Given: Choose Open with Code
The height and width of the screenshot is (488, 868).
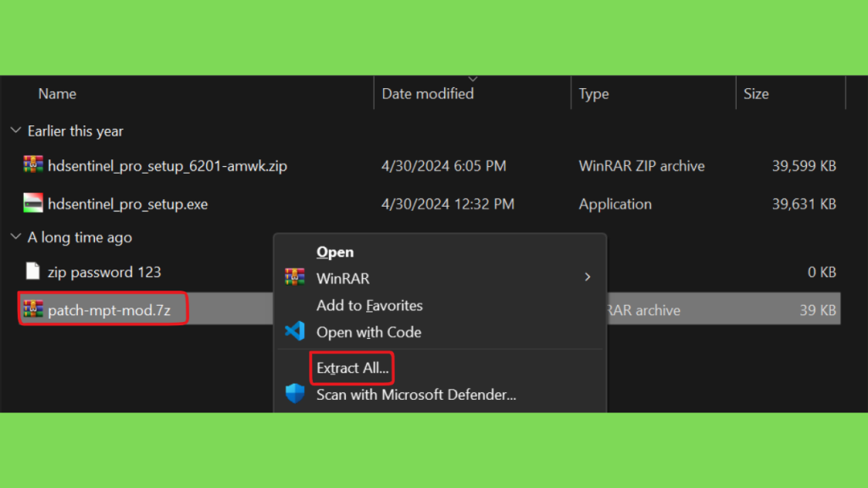Looking at the screenshot, I should tap(369, 332).
